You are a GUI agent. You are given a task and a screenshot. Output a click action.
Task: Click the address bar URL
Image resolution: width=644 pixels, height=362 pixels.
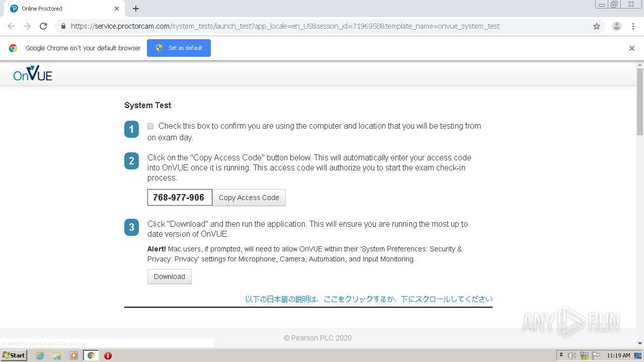click(x=285, y=26)
